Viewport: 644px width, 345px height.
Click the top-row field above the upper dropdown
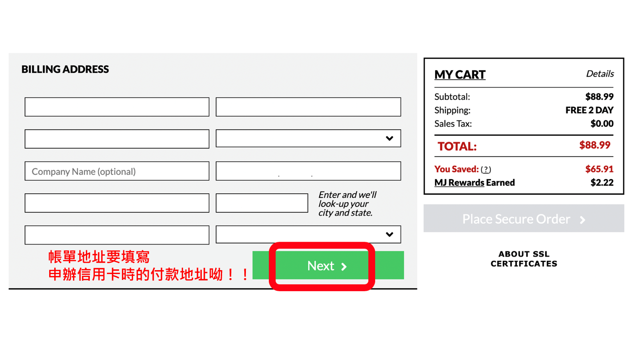[308, 107]
